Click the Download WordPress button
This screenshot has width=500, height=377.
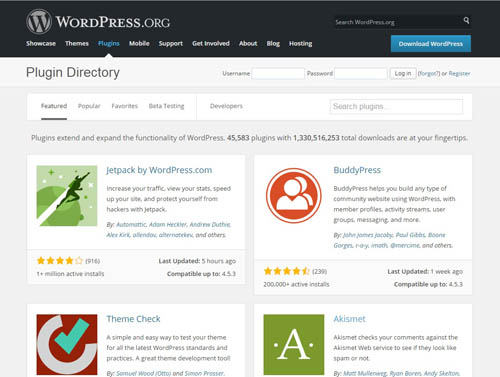coord(431,44)
